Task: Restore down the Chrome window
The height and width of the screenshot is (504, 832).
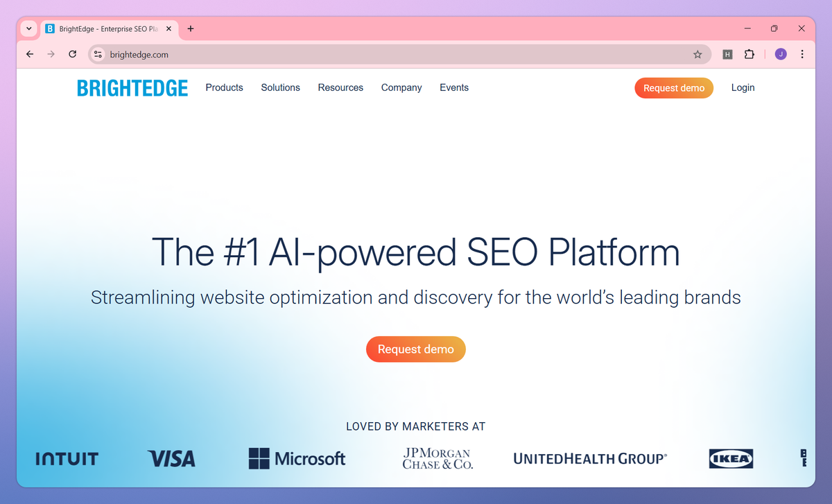Action: (x=774, y=28)
